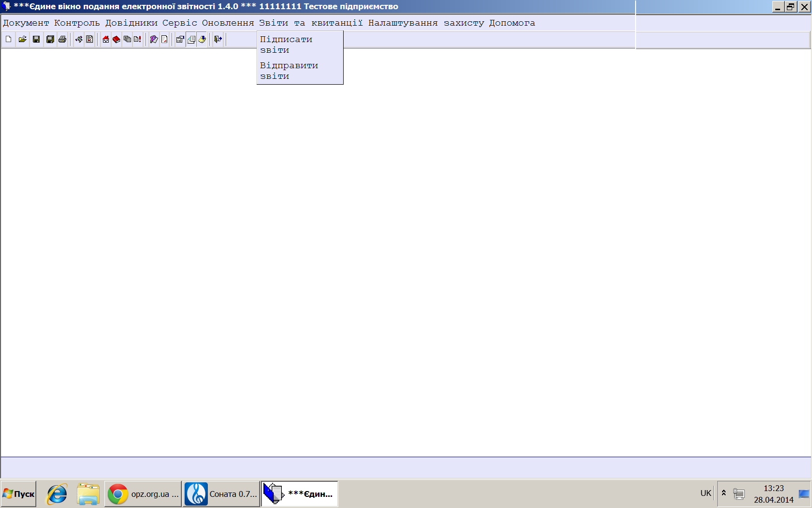Click the exit door icon
Image resolution: width=812 pixels, height=508 pixels.
coord(218,39)
